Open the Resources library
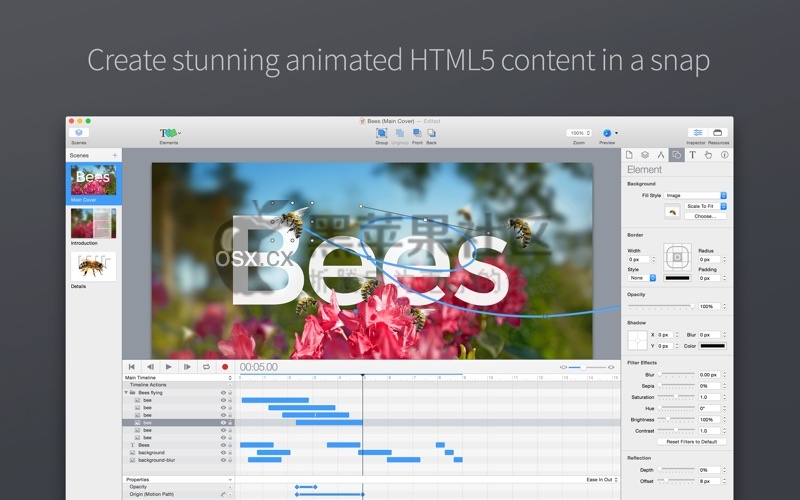Viewport: 800px width, 500px height. tap(717, 133)
